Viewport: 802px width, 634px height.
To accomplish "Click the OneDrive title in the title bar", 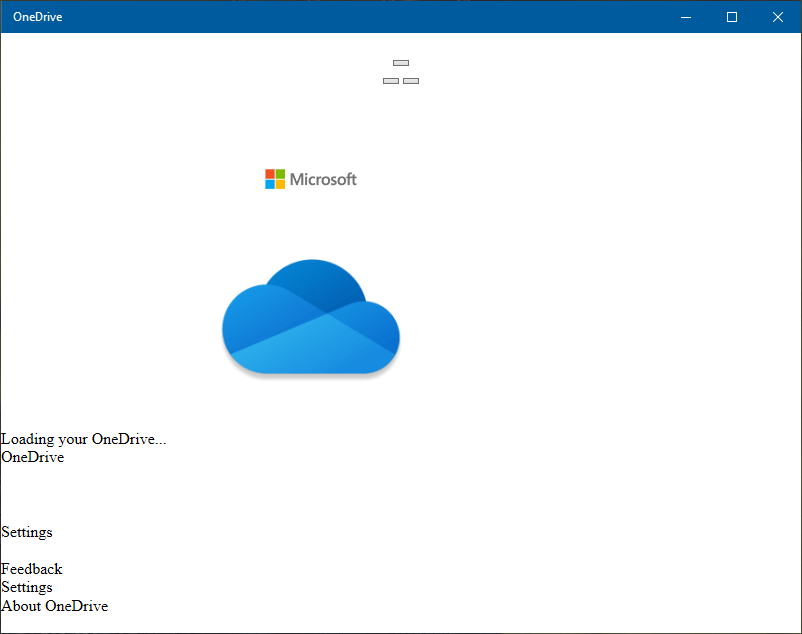I will [38, 17].
